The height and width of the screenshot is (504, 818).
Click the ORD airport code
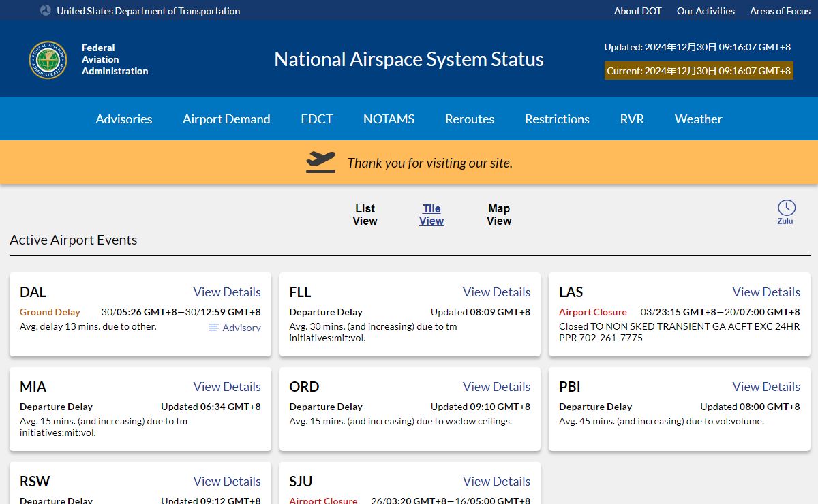point(304,387)
